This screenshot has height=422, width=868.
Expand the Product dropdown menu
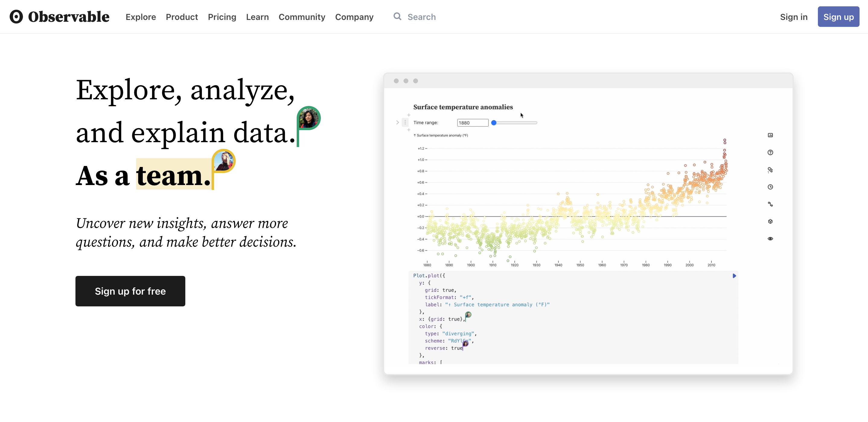click(x=182, y=17)
